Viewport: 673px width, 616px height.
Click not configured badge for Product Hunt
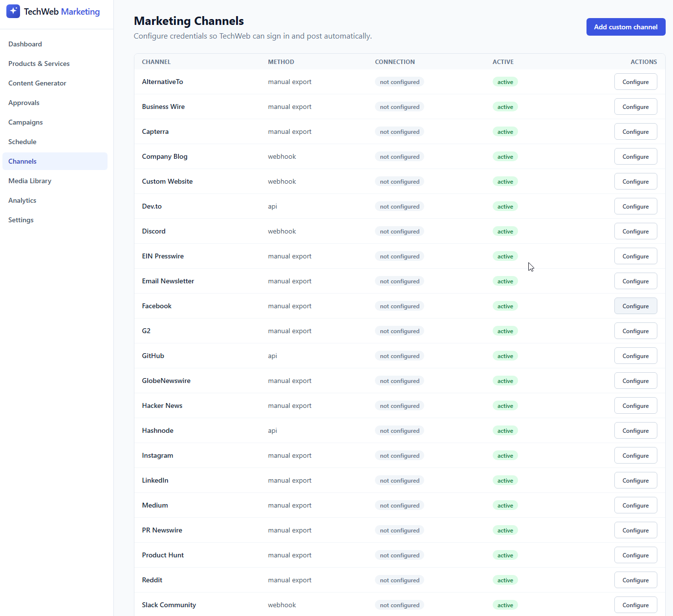399,555
